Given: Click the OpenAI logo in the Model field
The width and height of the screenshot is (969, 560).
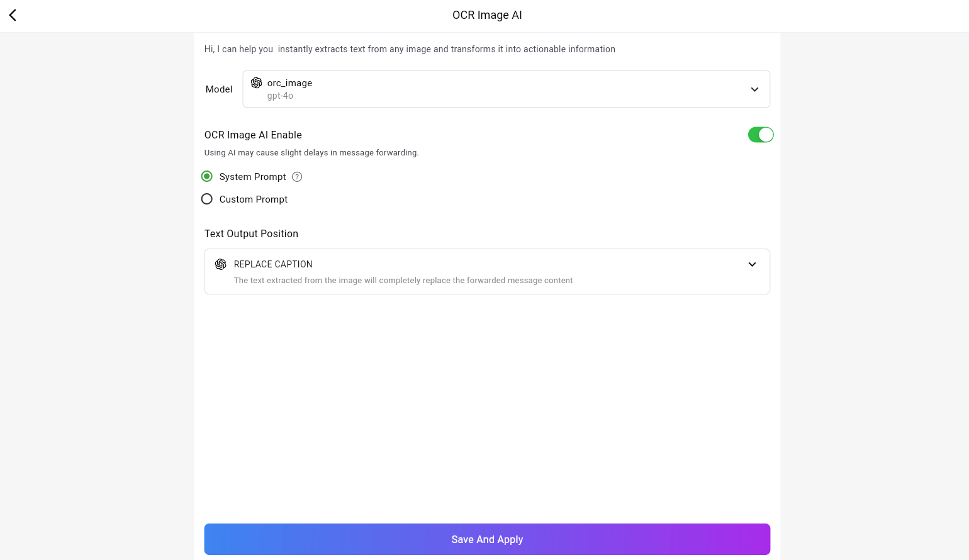Looking at the screenshot, I should click(x=257, y=83).
